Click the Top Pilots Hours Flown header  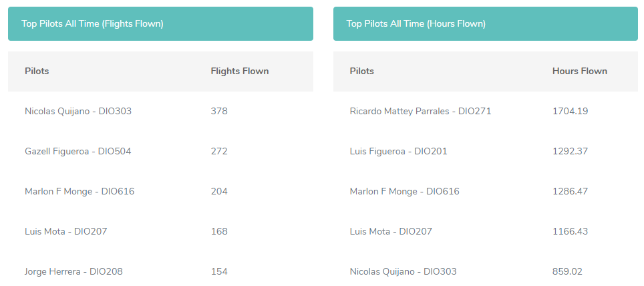coord(416,23)
